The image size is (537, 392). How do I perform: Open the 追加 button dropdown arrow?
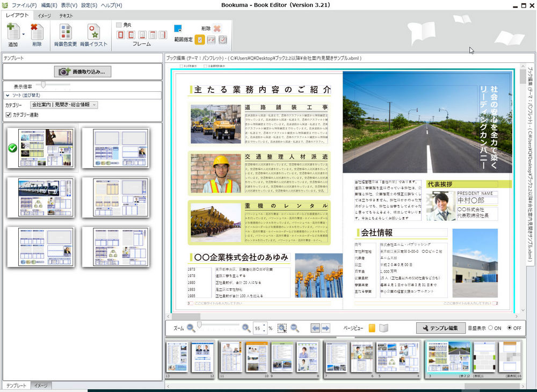[x=24, y=34]
